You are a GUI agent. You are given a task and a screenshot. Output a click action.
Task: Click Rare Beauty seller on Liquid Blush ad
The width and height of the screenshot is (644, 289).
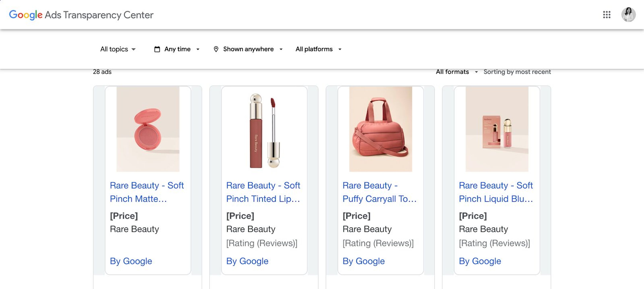(484, 229)
